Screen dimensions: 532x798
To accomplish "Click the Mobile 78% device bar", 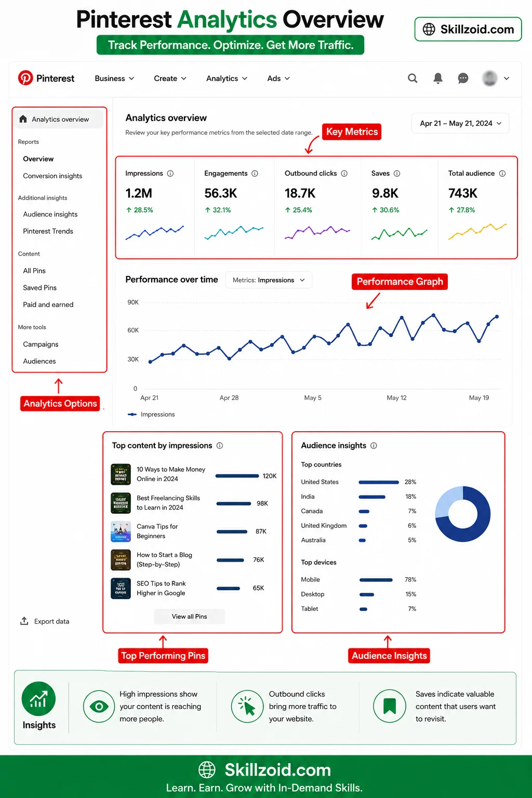I will pyautogui.click(x=376, y=580).
